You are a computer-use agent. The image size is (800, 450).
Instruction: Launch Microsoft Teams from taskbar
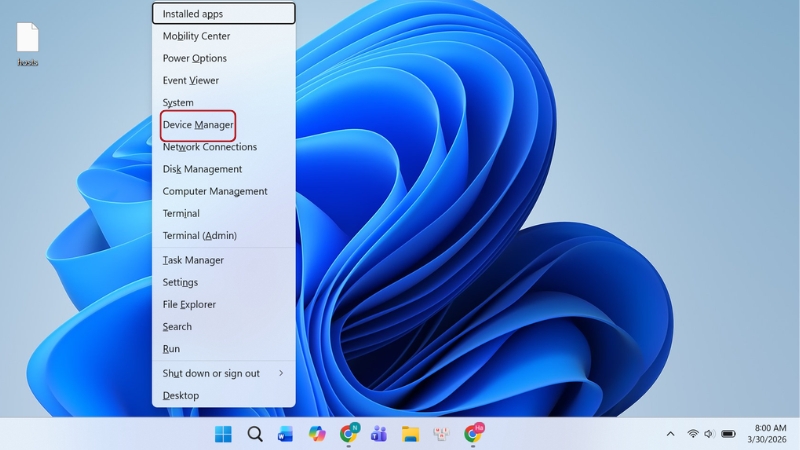(x=379, y=434)
